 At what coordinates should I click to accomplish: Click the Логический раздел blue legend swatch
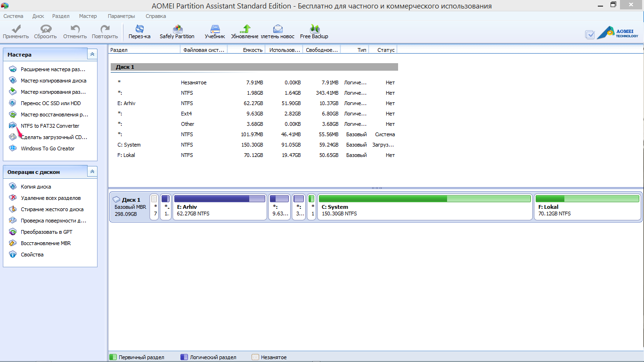tap(184, 357)
